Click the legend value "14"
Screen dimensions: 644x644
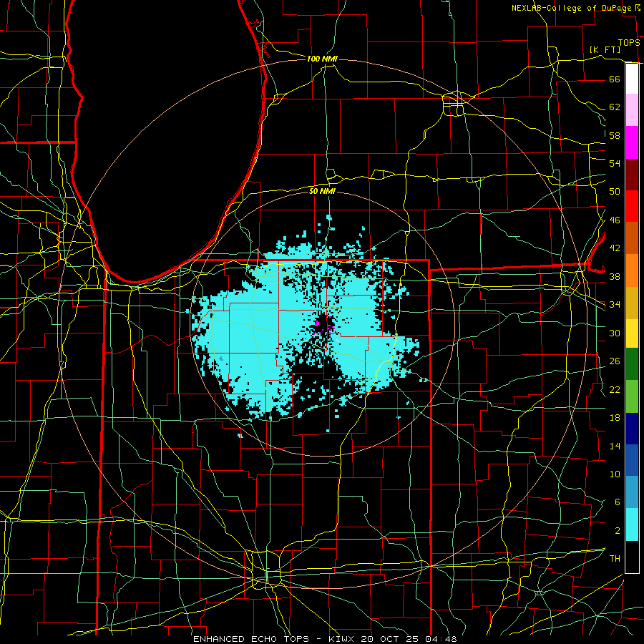click(x=615, y=446)
